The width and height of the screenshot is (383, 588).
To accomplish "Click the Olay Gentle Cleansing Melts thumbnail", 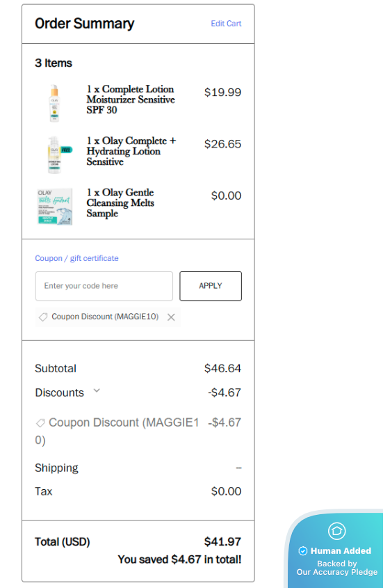I will (55, 207).
